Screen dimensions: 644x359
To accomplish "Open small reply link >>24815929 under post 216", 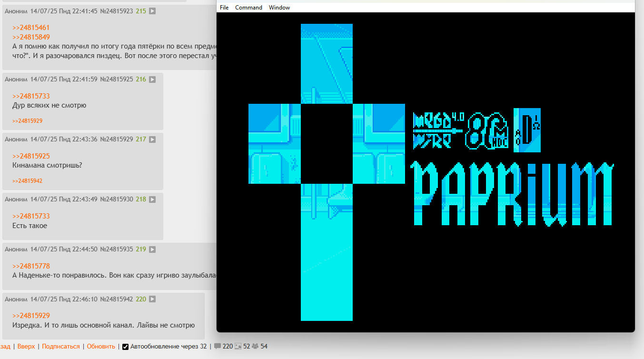I will (27, 121).
